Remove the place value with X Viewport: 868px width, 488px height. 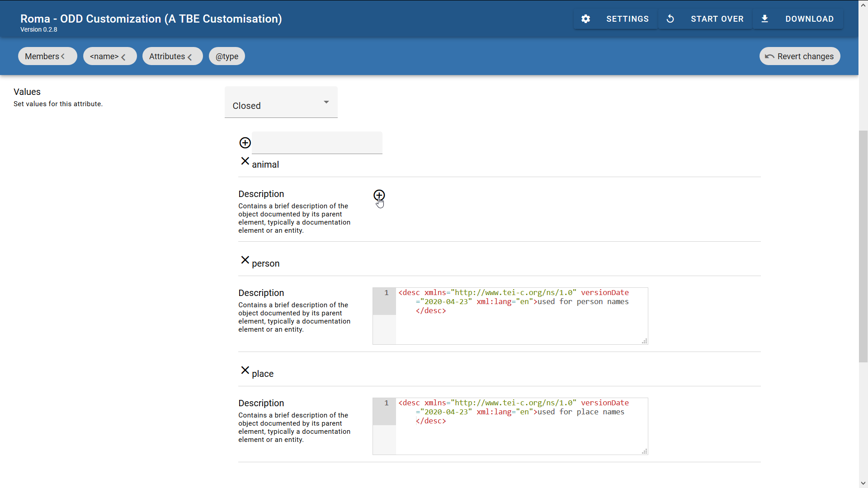245,371
